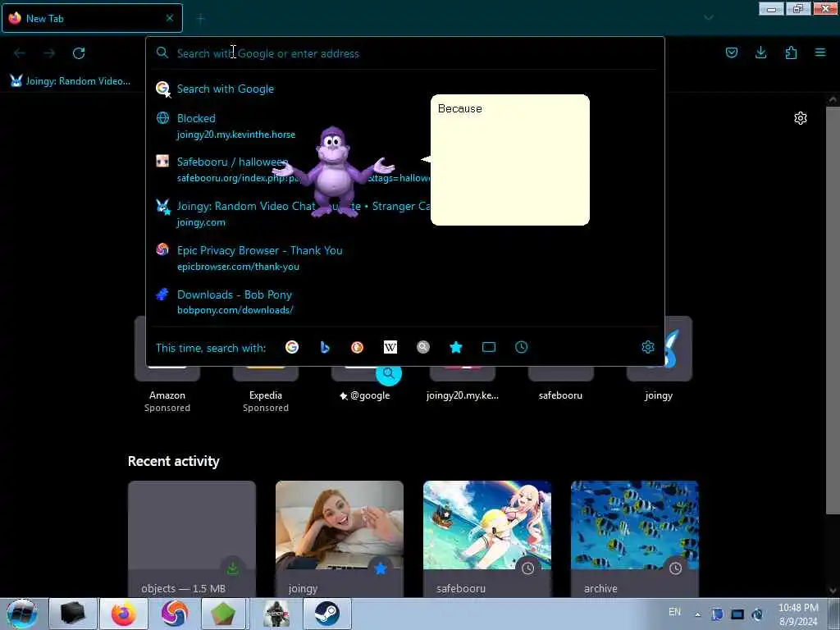Open Downloads - Bob Pony suggestion

405,302
